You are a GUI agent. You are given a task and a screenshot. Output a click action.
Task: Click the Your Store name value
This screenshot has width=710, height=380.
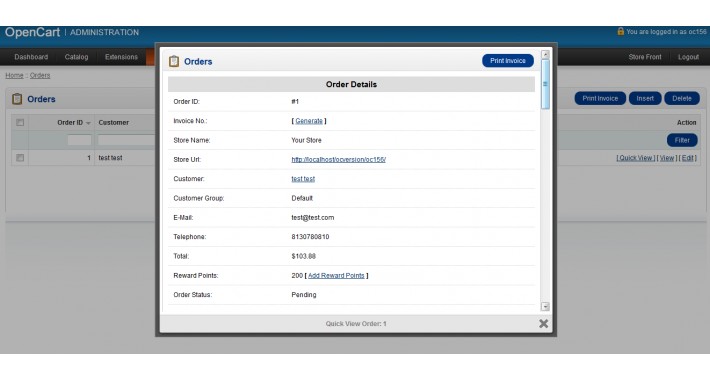306,140
